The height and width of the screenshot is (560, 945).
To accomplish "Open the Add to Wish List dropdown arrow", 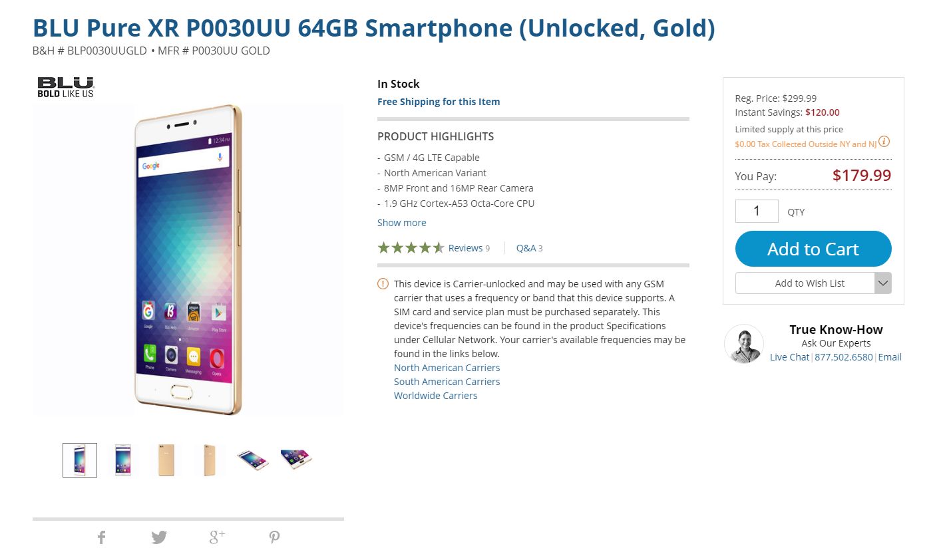I will pyautogui.click(x=882, y=283).
